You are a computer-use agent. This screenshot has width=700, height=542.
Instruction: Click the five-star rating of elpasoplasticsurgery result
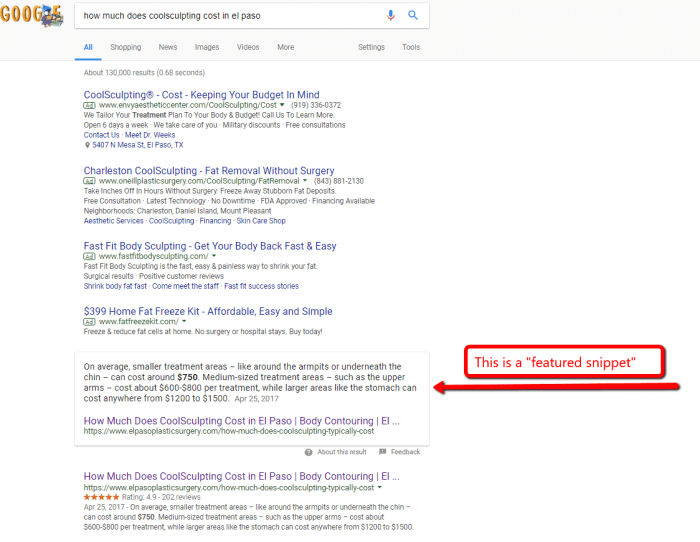coord(101,497)
